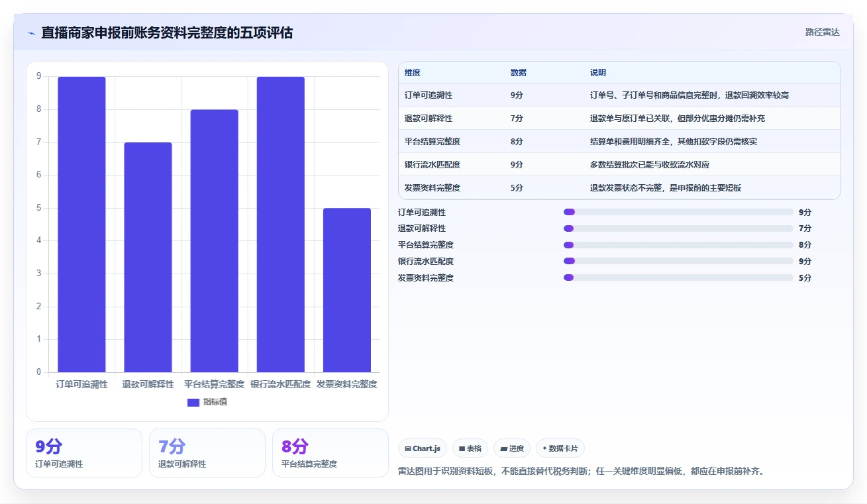Click the 进度 tag chip

[512, 448]
